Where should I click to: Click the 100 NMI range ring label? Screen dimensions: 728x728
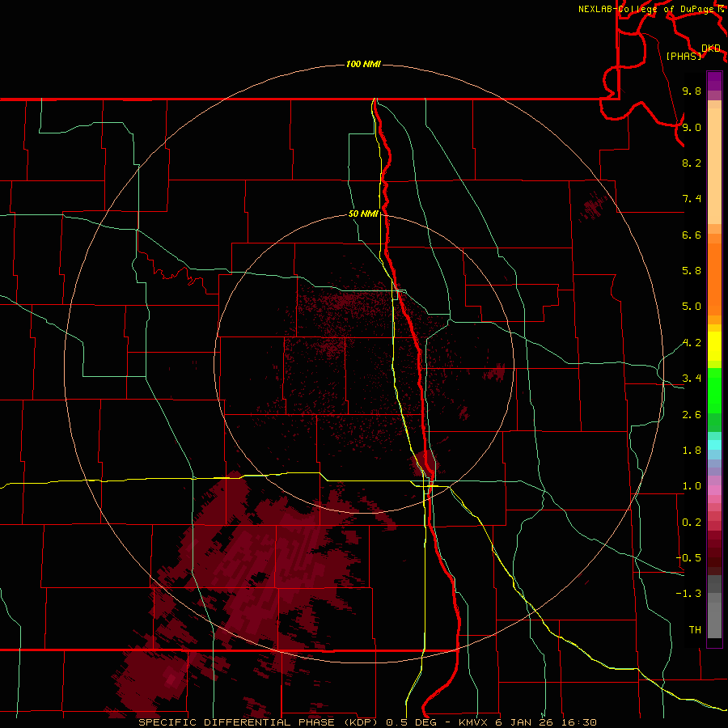pos(363,64)
